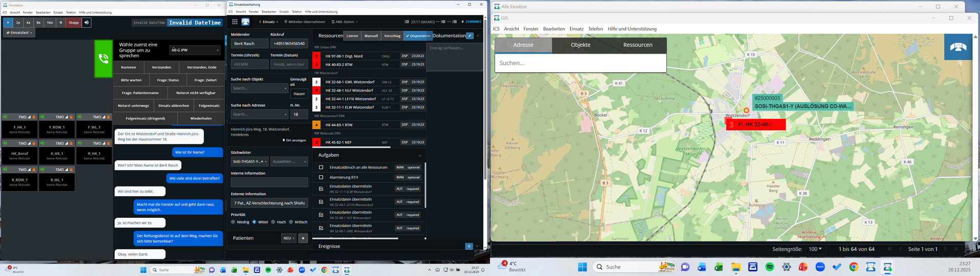Open the Telefon menu in GIS window
The width and height of the screenshot is (980, 276).
(x=595, y=29)
